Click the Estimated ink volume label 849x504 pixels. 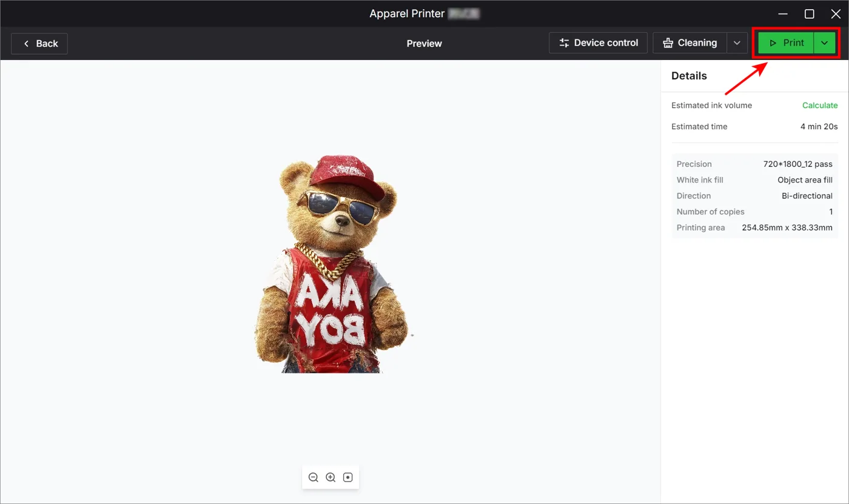[x=711, y=106]
